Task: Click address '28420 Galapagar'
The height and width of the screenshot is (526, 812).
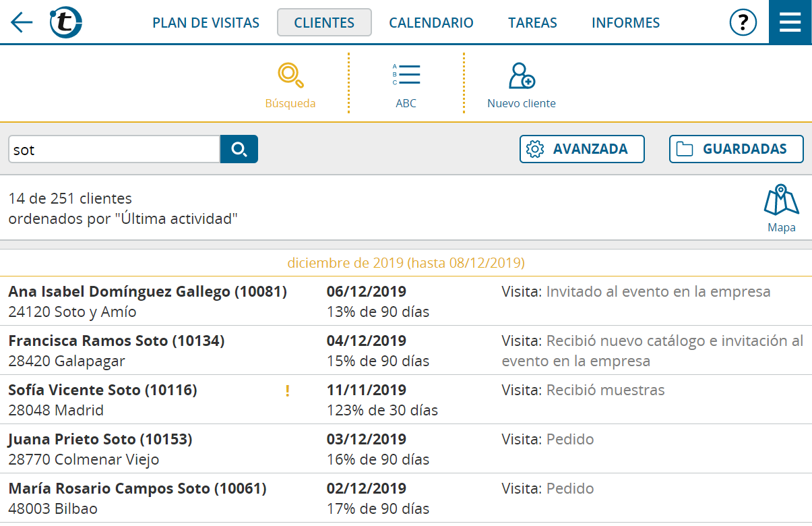Action: point(67,361)
